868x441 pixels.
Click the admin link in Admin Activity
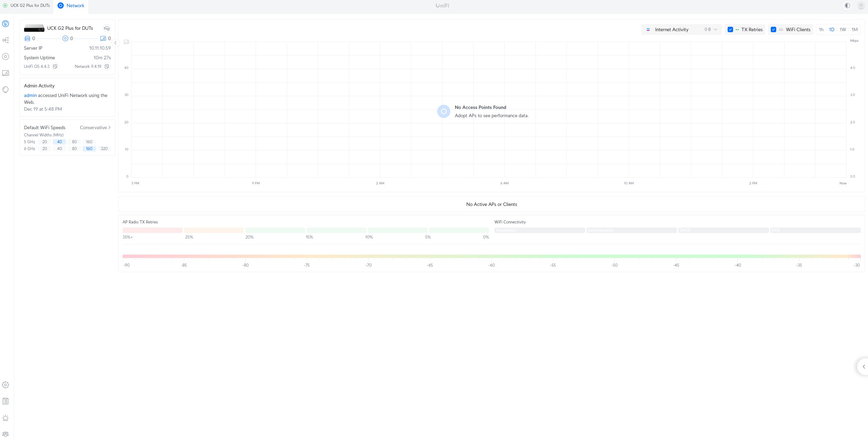coord(30,95)
